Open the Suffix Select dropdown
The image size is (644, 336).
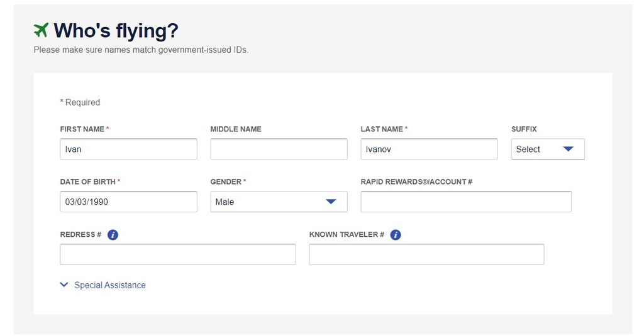(548, 149)
